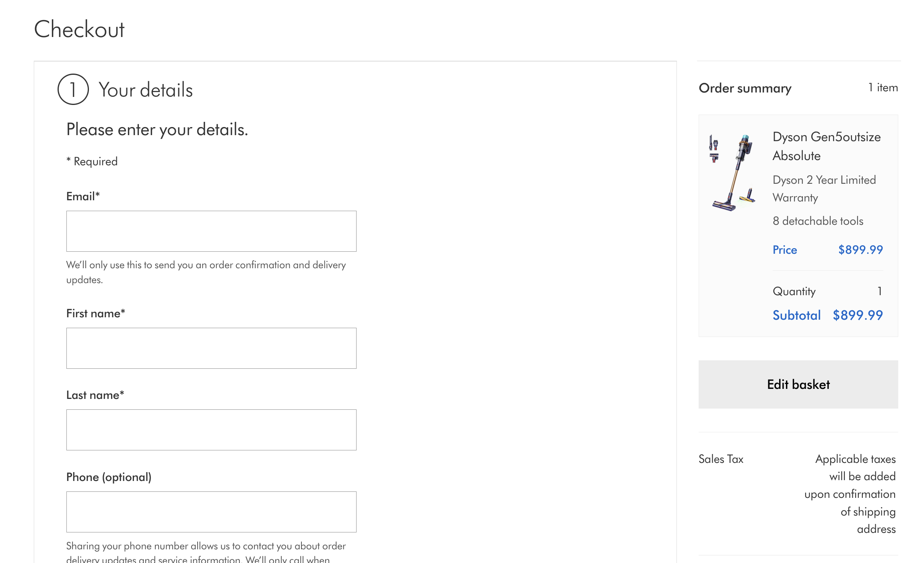Image resolution: width=924 pixels, height=563 pixels.
Task: Click the Phone (optional) input field
Action: pos(211,512)
